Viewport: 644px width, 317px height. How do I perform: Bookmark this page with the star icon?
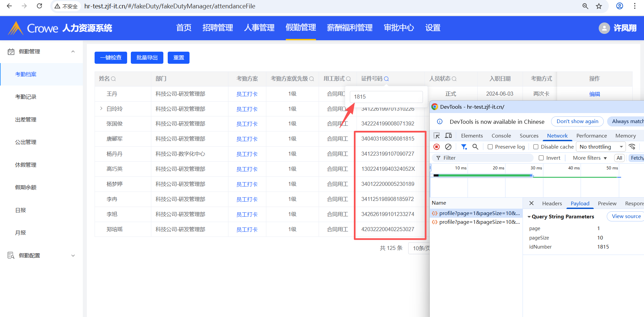599,6
